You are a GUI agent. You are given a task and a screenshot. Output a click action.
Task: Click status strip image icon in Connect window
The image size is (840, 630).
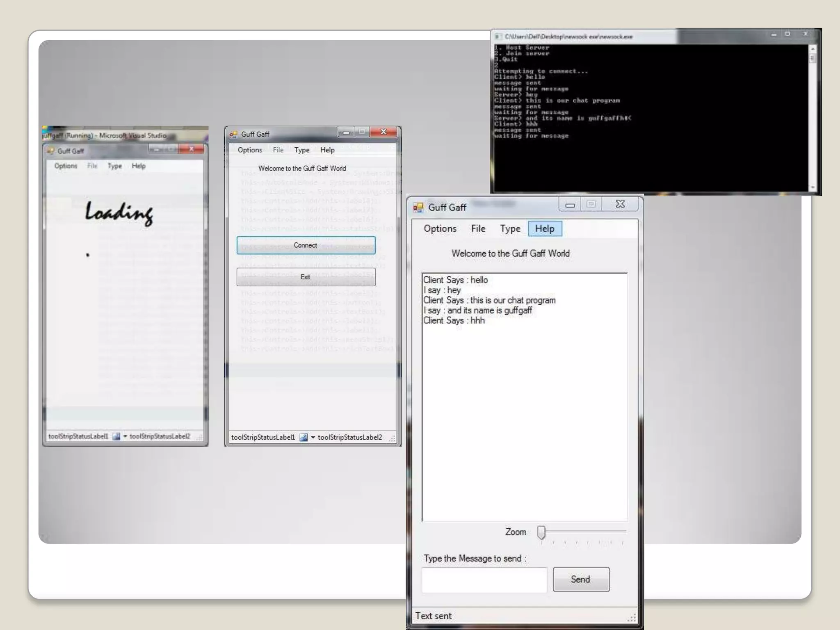coord(304,437)
